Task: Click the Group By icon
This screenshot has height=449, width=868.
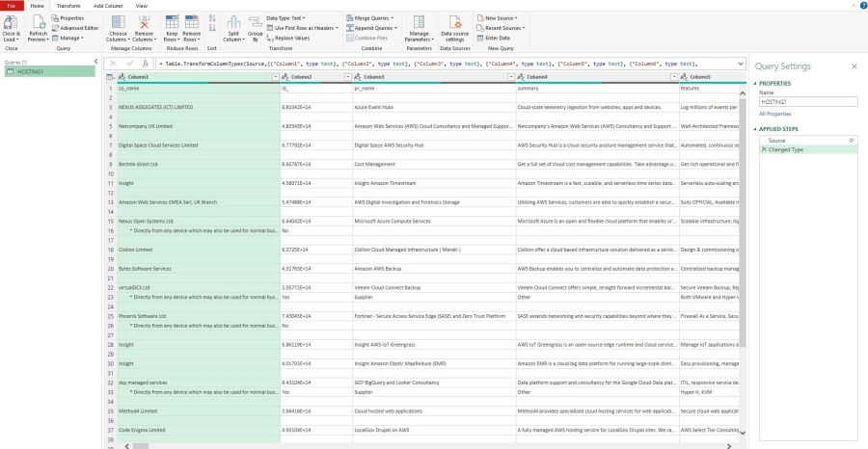Action: [x=256, y=22]
